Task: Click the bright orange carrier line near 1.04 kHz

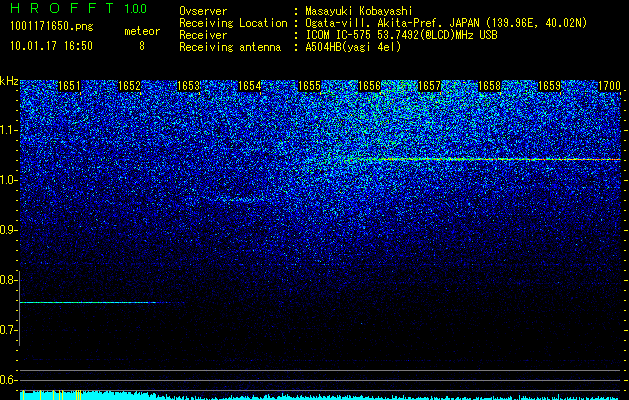Action: click(x=487, y=159)
